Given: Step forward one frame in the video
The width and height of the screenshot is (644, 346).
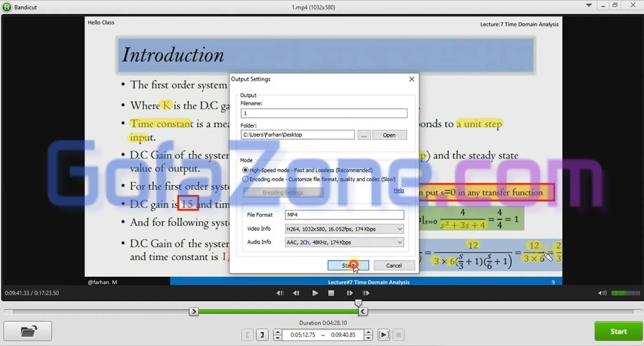Looking at the screenshot, I should tap(350, 293).
